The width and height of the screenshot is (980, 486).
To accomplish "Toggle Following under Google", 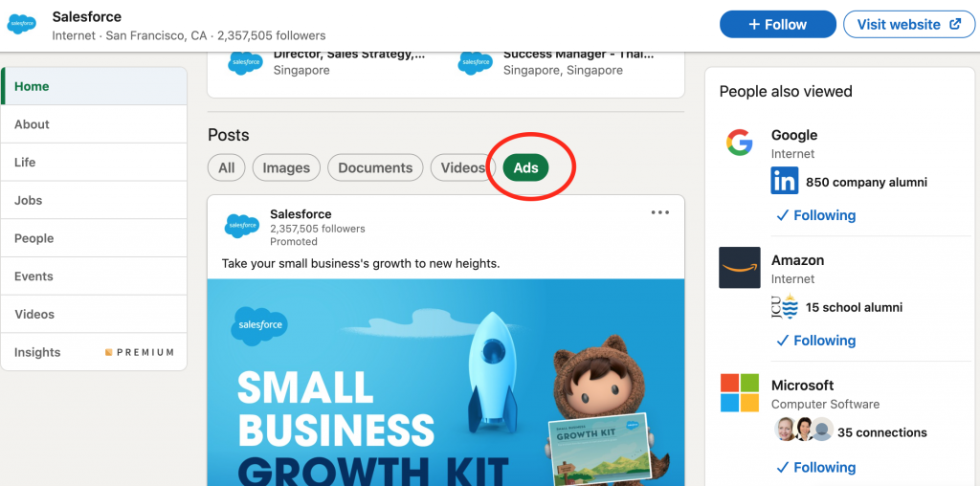I will [x=815, y=215].
